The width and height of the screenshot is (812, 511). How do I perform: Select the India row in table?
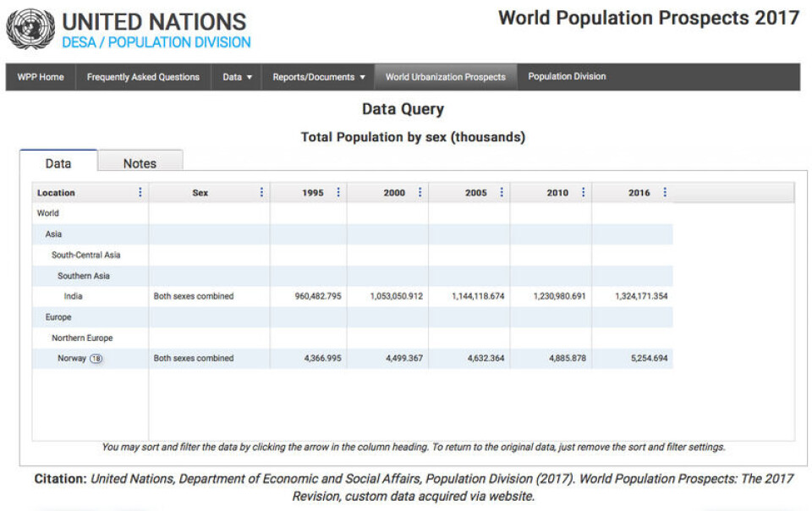coord(74,297)
